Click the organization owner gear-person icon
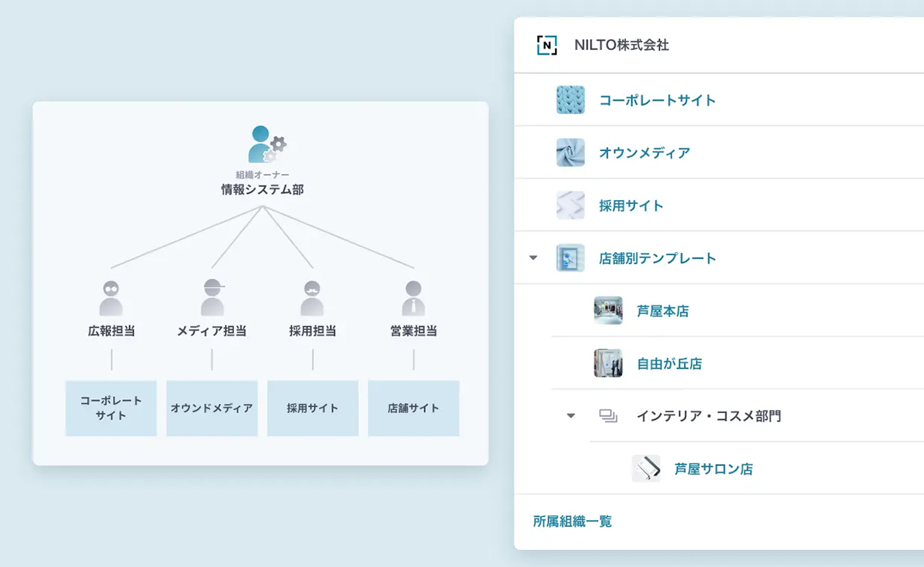 (x=266, y=144)
